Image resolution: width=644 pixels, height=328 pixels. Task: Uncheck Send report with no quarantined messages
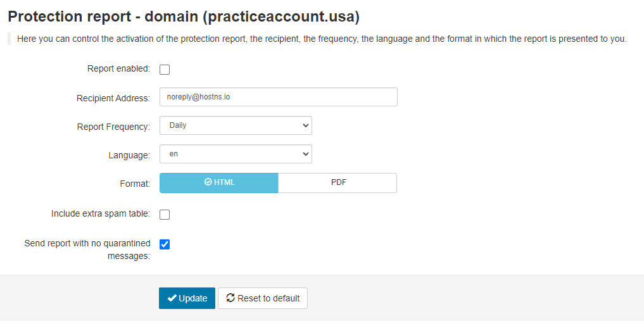tap(165, 244)
